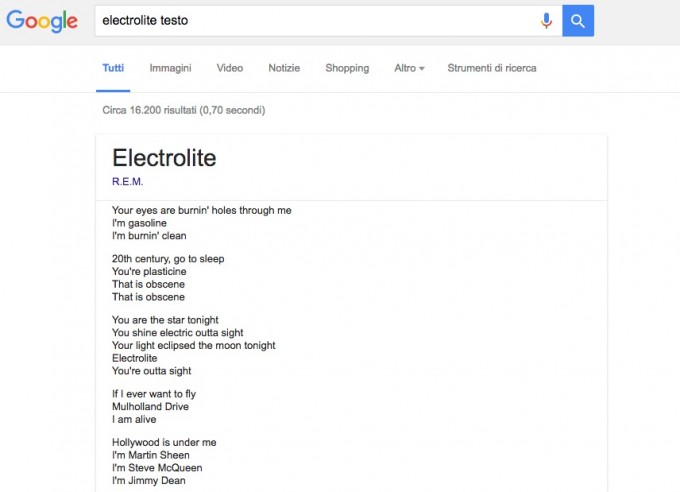Switch to the Immagini tab

click(170, 68)
